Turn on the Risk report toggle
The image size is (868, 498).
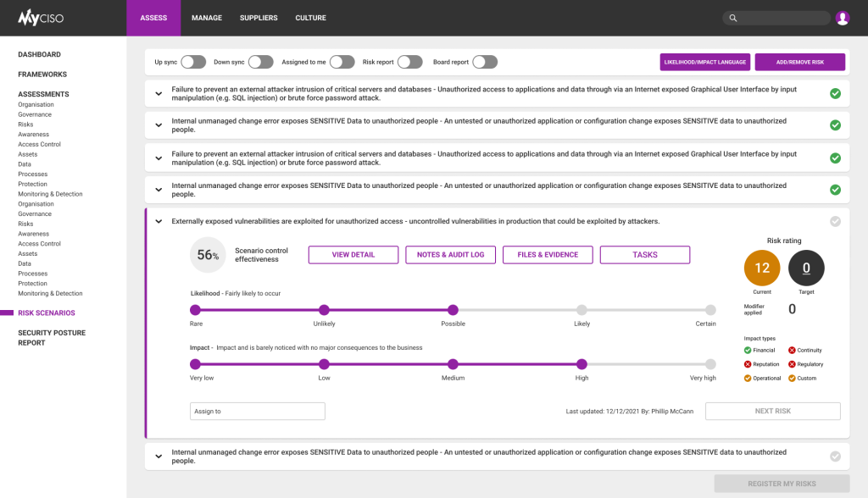pyautogui.click(x=411, y=62)
